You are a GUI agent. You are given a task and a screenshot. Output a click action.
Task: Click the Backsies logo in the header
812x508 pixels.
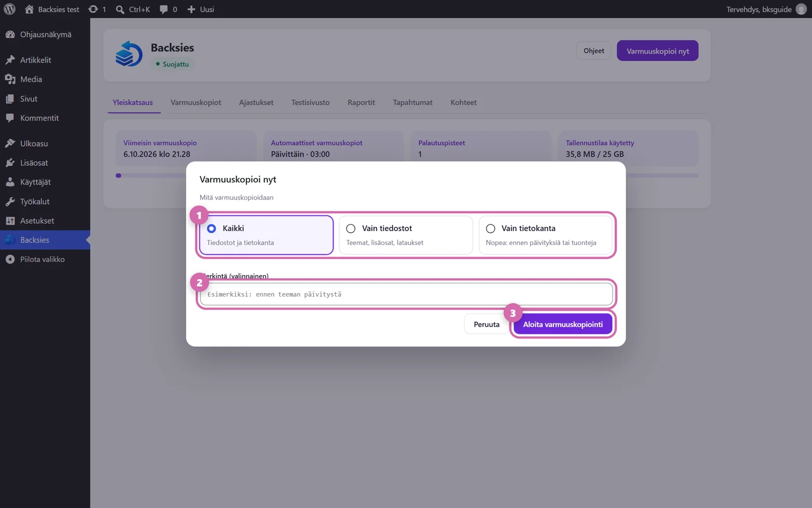(129, 53)
